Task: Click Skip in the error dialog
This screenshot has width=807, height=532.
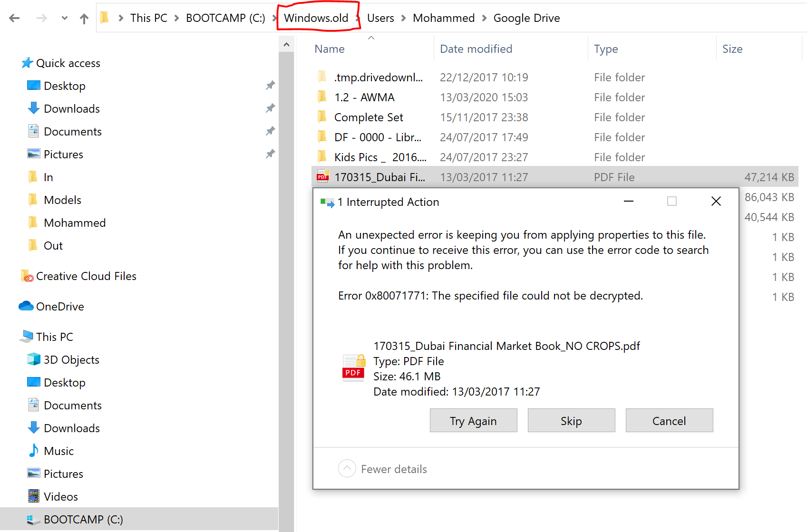Action: click(x=571, y=421)
